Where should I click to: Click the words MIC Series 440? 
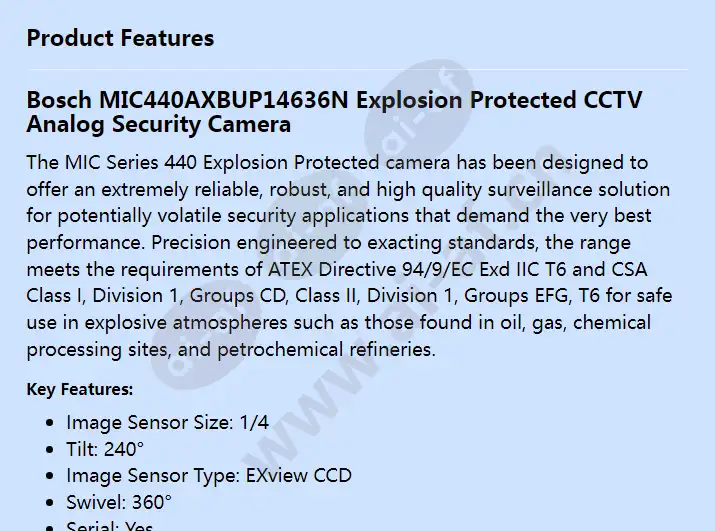(131, 162)
